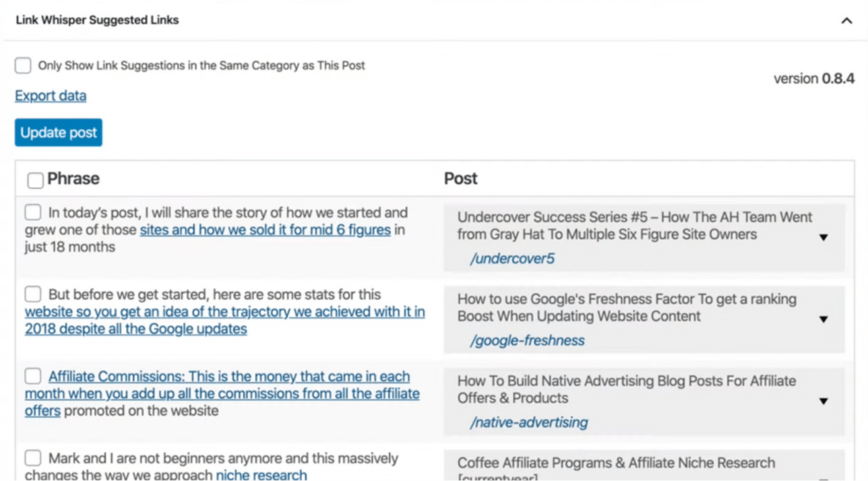The image size is (868, 481).
Task: Click the Export data link
Action: coord(51,96)
